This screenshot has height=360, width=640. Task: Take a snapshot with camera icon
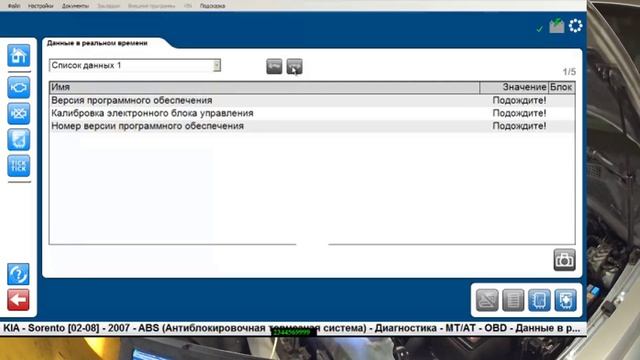(x=564, y=260)
